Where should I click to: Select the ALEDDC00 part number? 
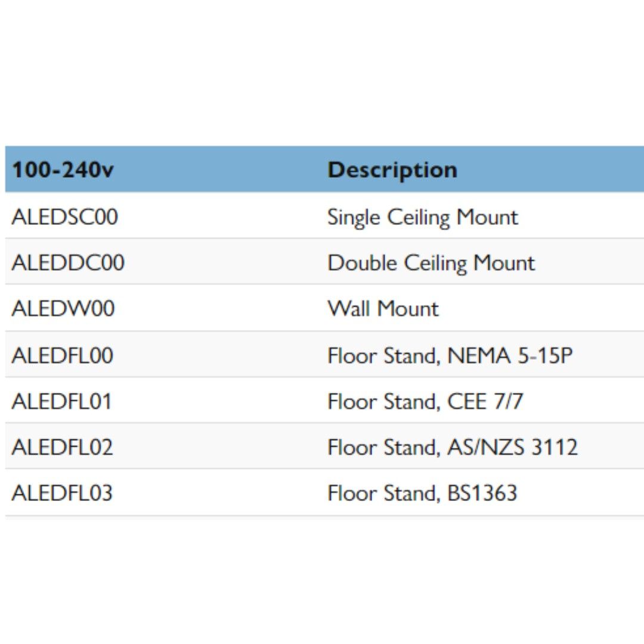[x=68, y=262]
